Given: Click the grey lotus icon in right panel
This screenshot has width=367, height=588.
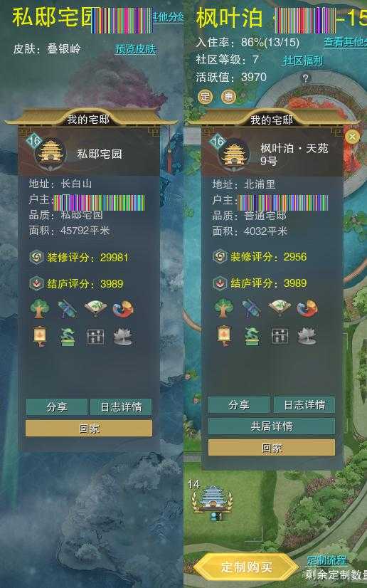Looking at the screenshot, I should 307,336.
